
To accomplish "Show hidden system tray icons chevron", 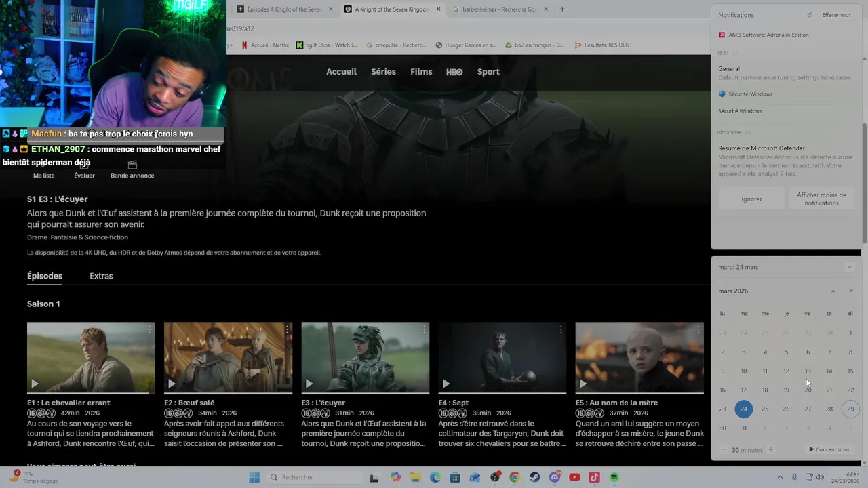I will [780, 477].
